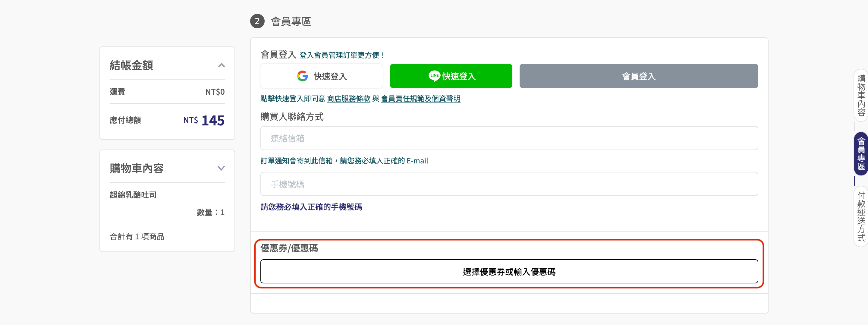The image size is (868, 325).
Task: Click the step 2 circle badge
Action: [x=257, y=21]
